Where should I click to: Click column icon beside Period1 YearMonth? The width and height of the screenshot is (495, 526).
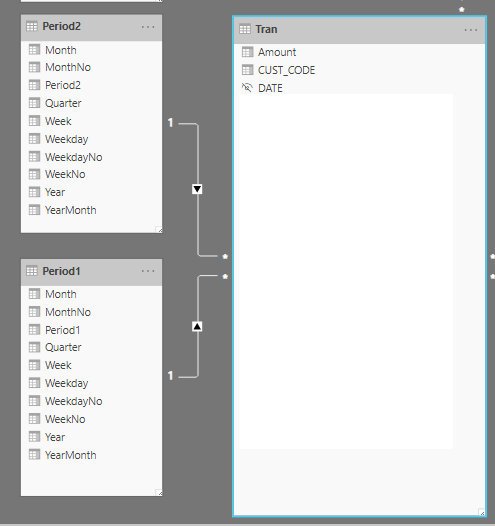tap(34, 455)
